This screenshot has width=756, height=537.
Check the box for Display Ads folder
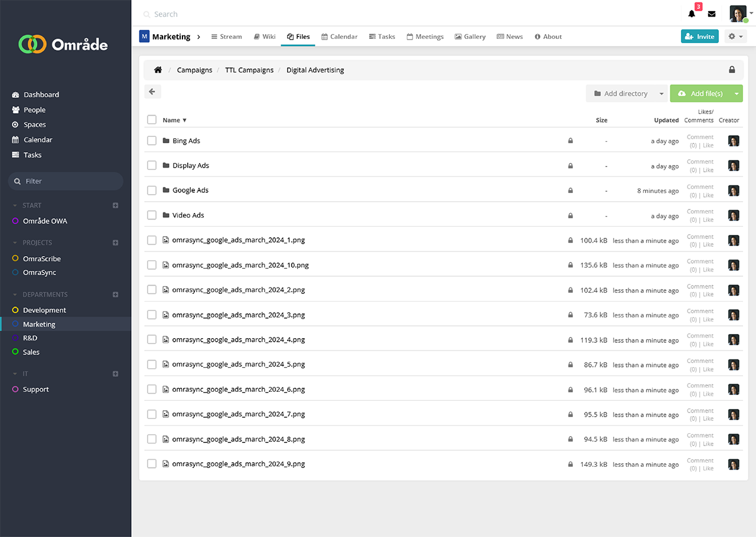tap(152, 165)
